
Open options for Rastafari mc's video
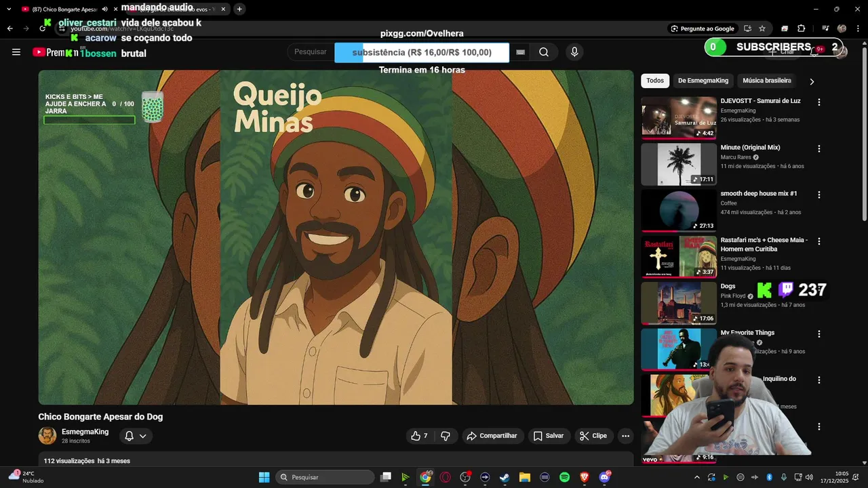coord(818,241)
